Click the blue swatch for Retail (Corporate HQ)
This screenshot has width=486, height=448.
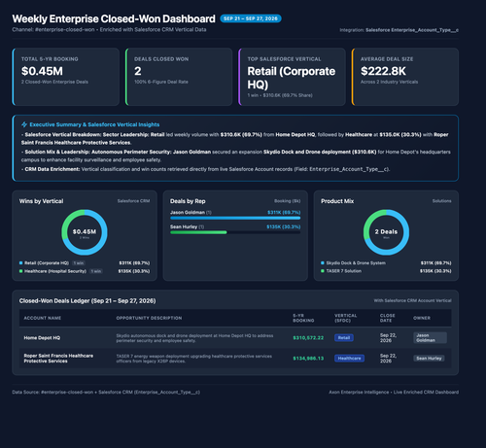(20, 263)
